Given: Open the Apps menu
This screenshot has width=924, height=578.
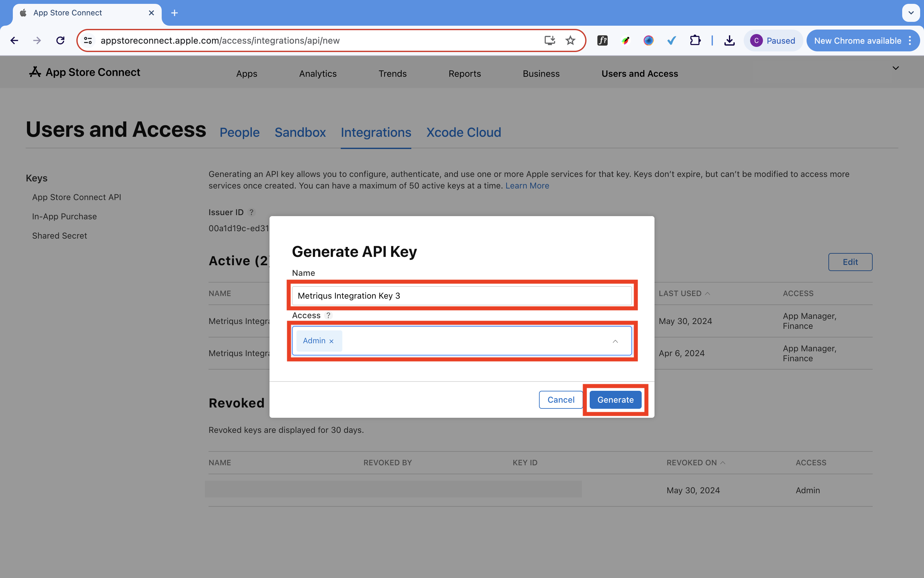Looking at the screenshot, I should [x=247, y=74].
